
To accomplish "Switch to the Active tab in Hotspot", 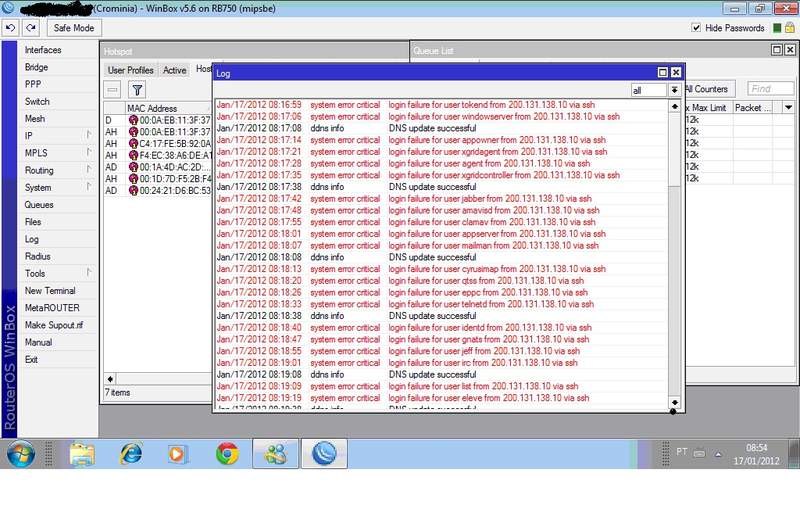I will [x=174, y=70].
